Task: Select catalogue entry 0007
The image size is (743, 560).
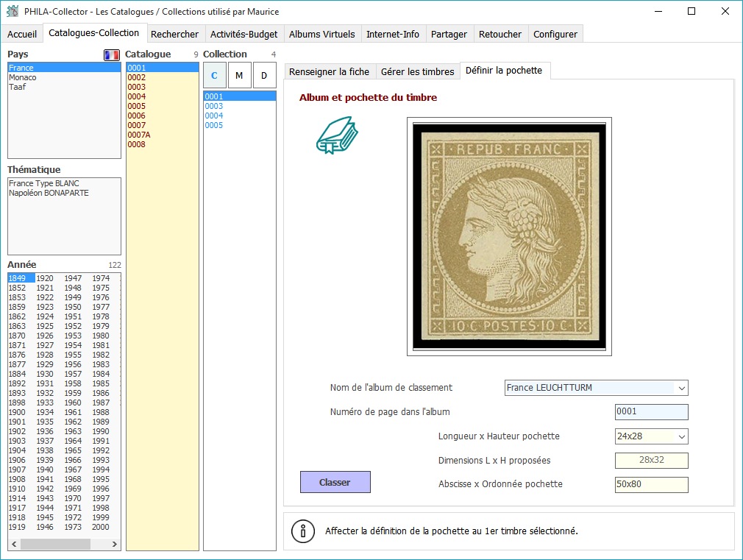Action: point(162,125)
